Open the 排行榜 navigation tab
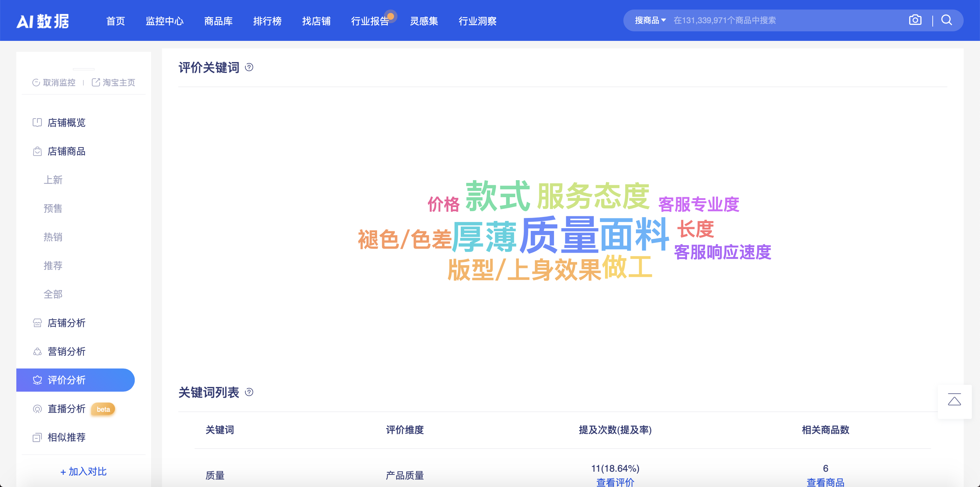Screen dimensions: 980x487 point(267,21)
